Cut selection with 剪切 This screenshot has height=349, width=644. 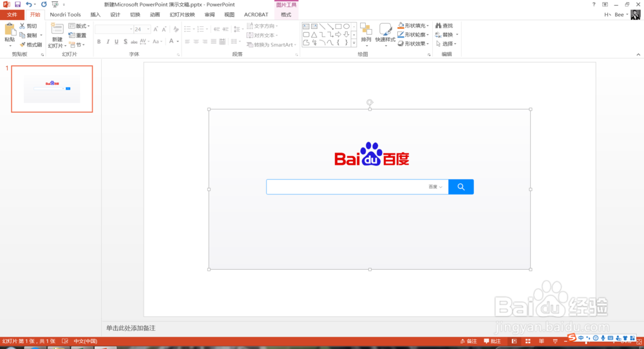[28, 26]
